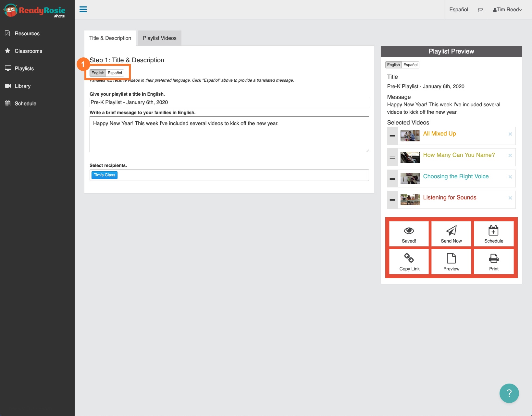Open Resources from the sidebar

[27, 33]
